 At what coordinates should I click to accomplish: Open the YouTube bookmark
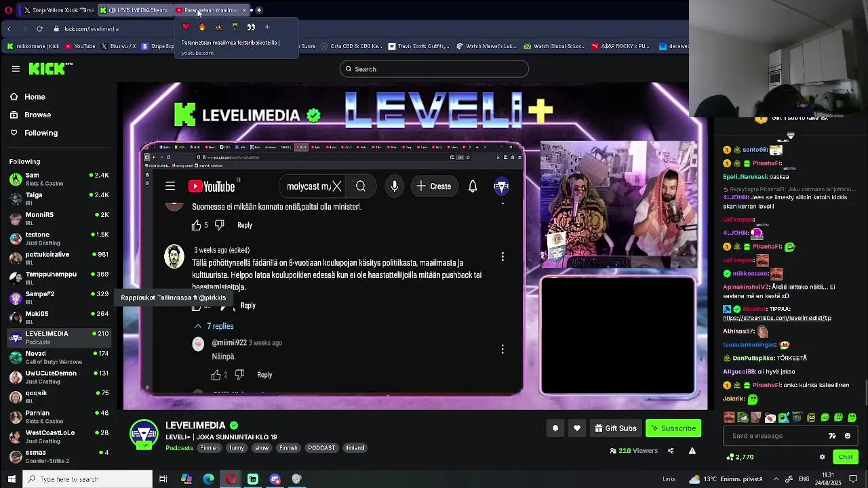click(80, 46)
